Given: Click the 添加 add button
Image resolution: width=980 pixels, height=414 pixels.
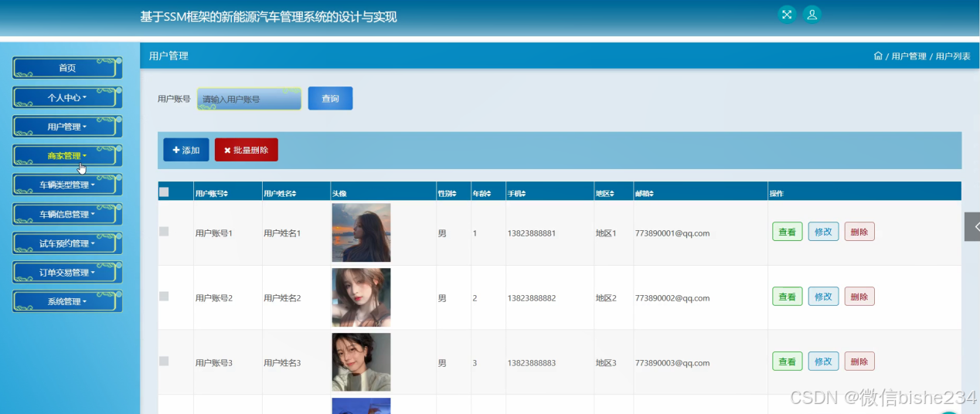Looking at the screenshot, I should tap(186, 150).
